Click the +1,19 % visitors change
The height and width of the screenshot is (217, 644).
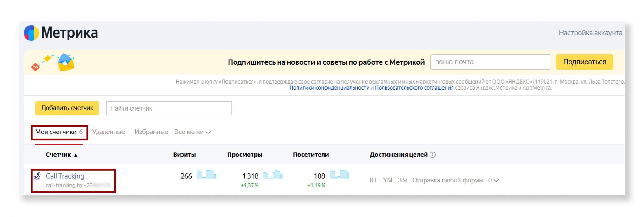coord(316,185)
